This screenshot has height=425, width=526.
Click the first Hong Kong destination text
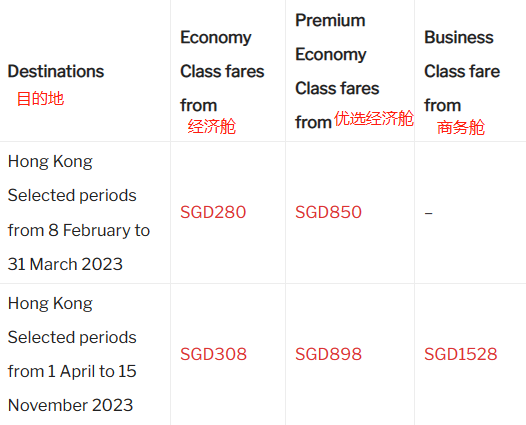pyautogui.click(x=50, y=162)
